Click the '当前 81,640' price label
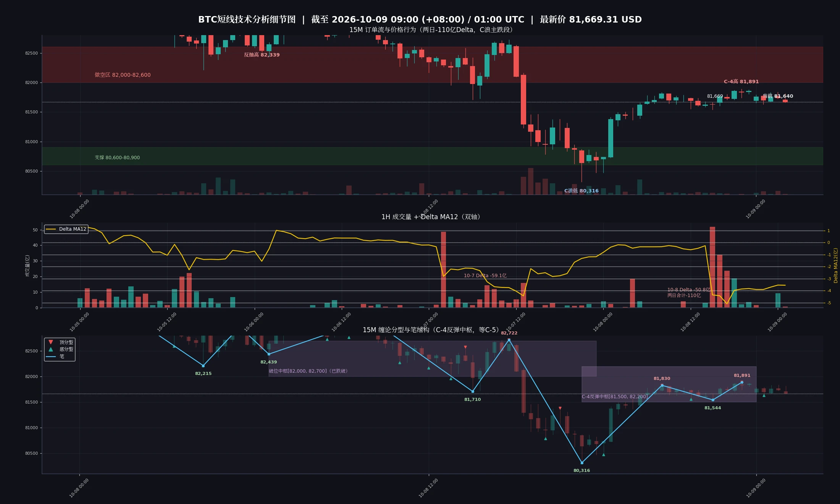This screenshot has height=504, width=840. tap(778, 96)
